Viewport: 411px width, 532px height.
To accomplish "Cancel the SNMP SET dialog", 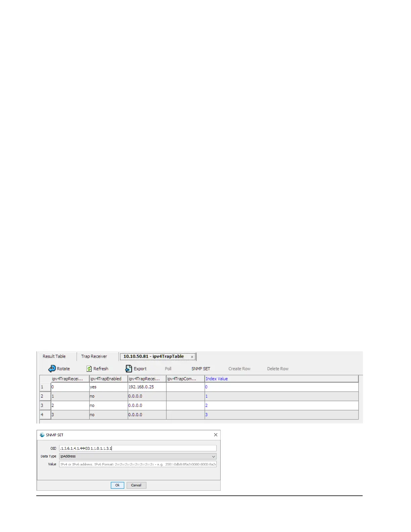I will (136, 485).
